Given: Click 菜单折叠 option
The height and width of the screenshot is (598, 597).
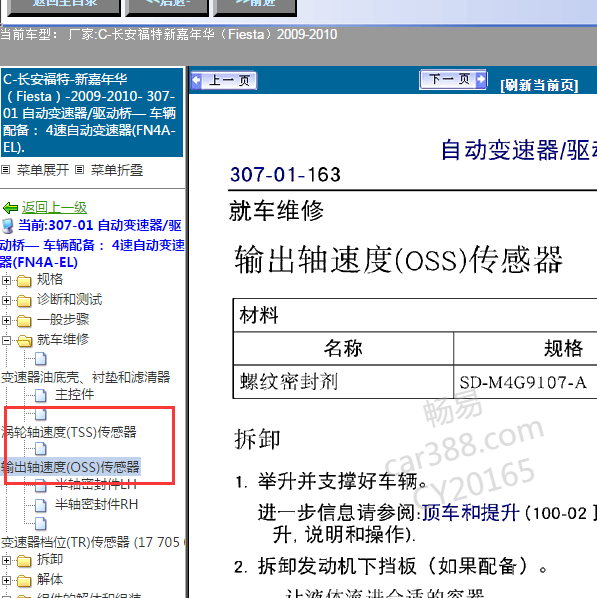Looking at the screenshot, I should coord(117,170).
